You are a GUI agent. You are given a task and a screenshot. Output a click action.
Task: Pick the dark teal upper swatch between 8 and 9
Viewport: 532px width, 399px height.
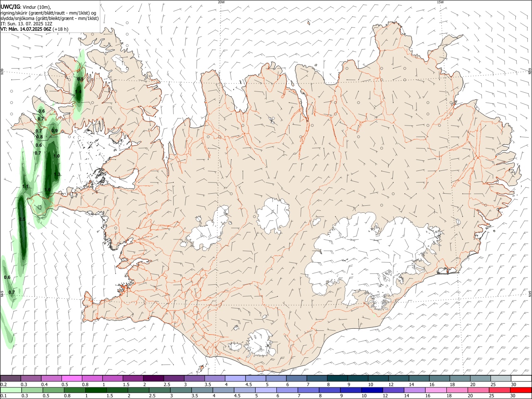pyautogui.click(x=337, y=378)
